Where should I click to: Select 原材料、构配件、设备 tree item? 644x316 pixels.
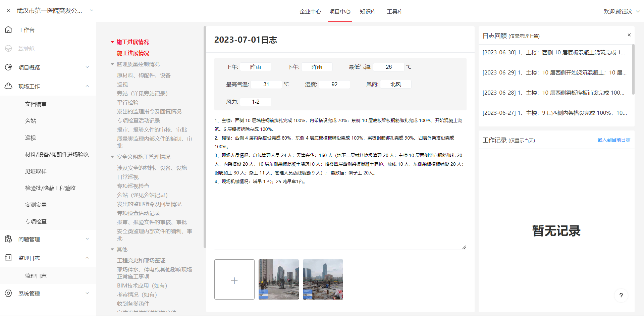144,75
